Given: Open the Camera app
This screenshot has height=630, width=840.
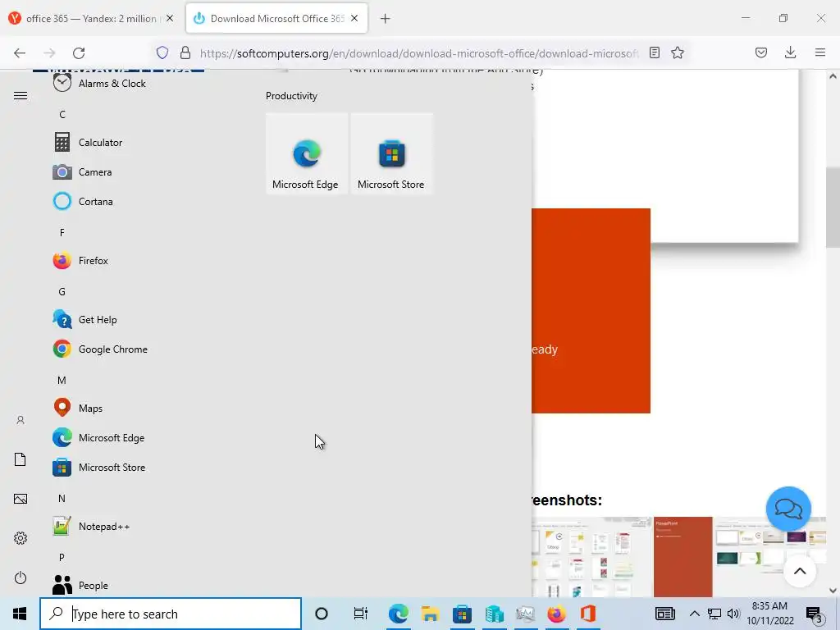Looking at the screenshot, I should (x=83, y=172).
